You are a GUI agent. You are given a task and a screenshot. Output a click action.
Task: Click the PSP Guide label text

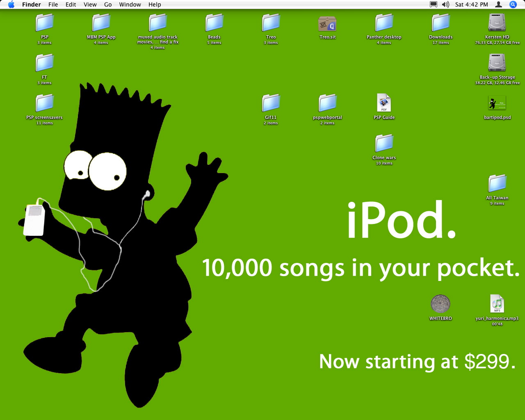tap(384, 117)
